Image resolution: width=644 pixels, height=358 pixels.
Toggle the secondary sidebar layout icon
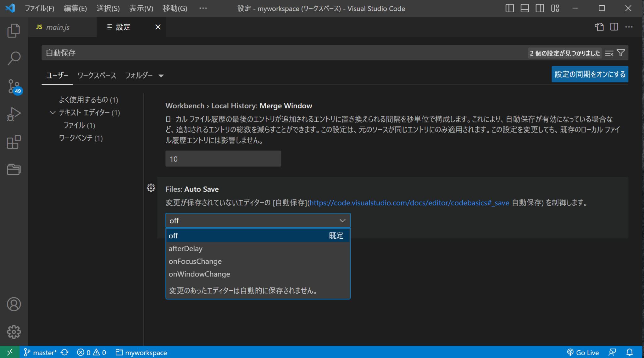coord(540,9)
